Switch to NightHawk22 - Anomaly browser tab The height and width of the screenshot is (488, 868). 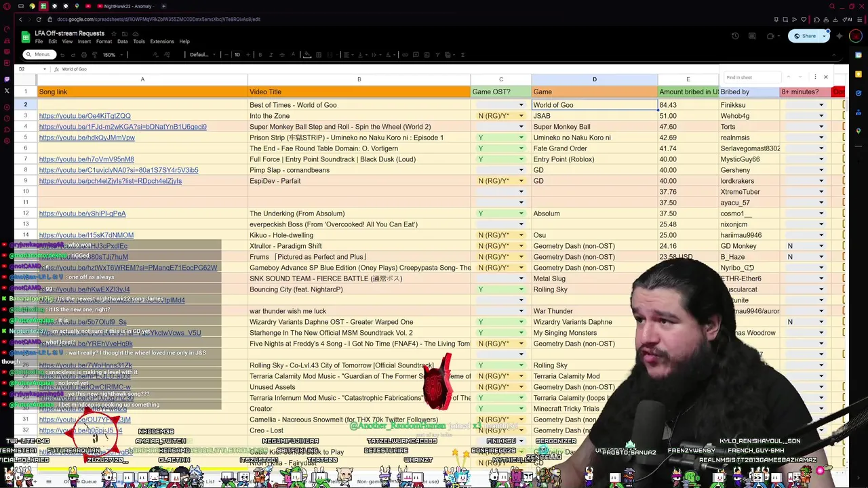pyautogui.click(x=125, y=6)
